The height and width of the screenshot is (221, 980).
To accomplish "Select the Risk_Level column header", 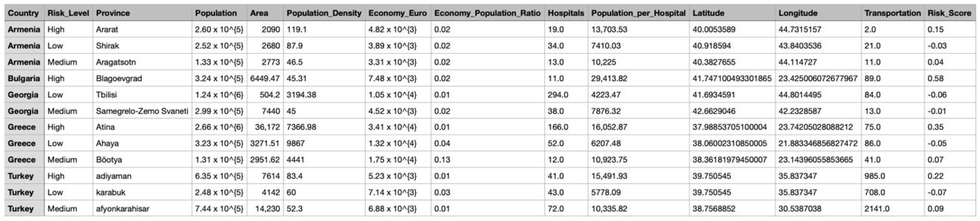I will (x=68, y=13).
